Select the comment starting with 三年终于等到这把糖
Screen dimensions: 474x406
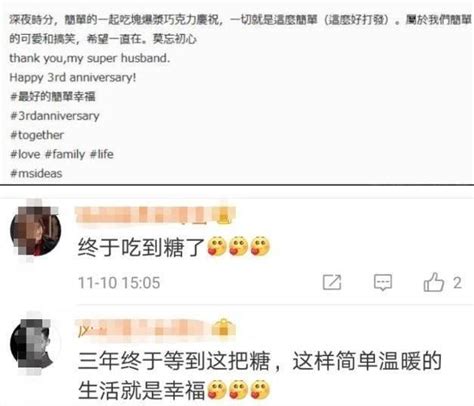pos(260,375)
